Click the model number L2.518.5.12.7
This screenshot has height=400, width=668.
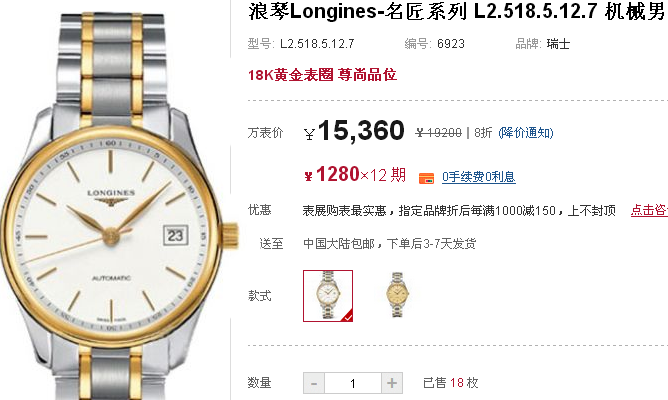317,44
